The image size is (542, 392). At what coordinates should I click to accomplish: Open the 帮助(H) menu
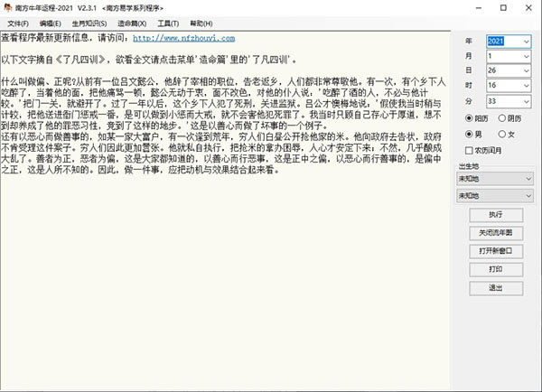tap(201, 23)
